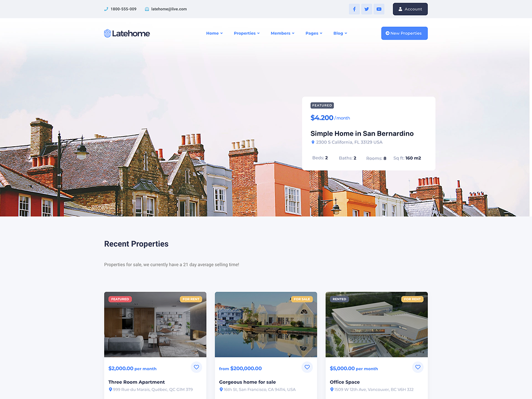View the Three Room Apartment photo
This screenshot has height=399, width=532.
155,325
